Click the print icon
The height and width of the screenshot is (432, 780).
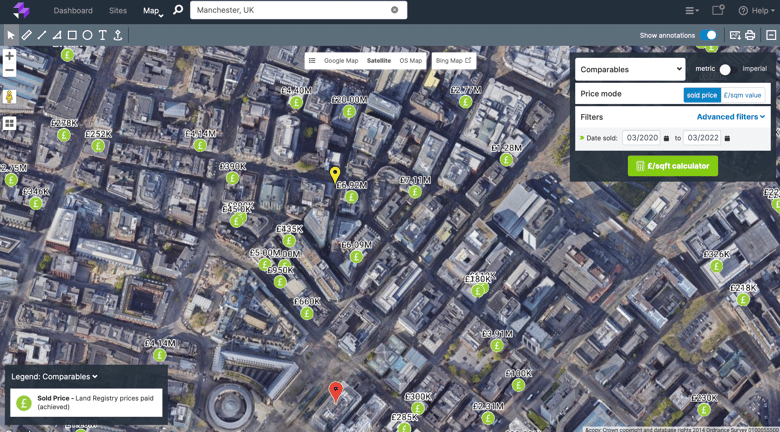pos(750,35)
